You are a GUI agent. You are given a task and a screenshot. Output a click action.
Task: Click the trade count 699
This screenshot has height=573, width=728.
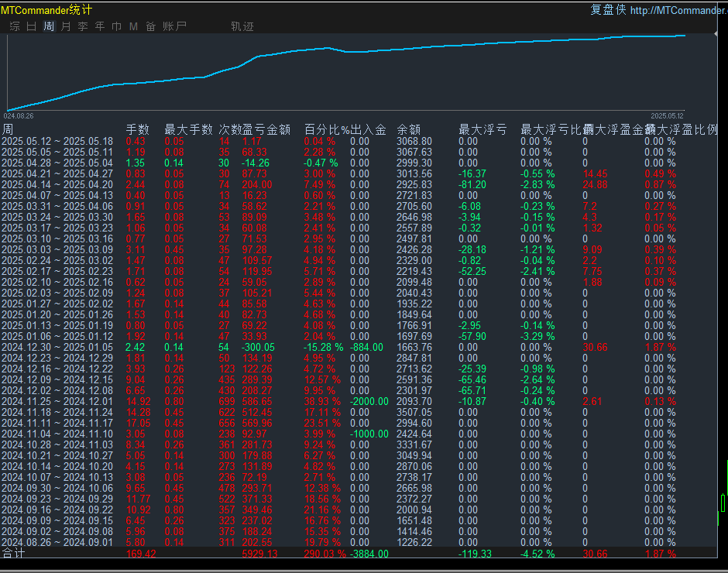coord(227,401)
